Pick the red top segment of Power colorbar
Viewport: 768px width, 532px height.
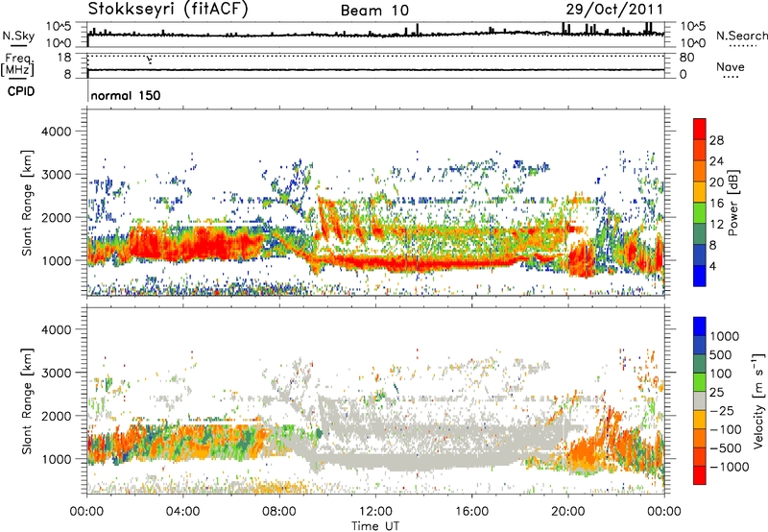click(700, 130)
